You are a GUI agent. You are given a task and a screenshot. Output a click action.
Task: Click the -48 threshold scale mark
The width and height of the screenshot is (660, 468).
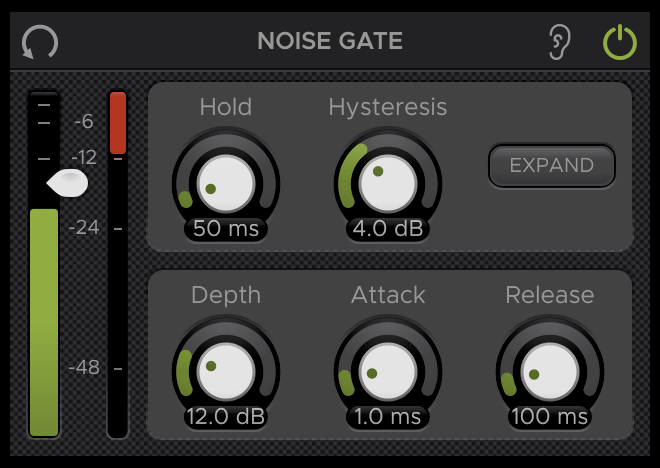tap(84, 367)
